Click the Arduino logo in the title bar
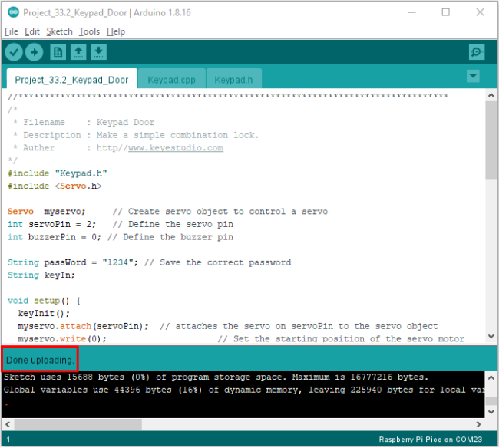499x448 pixels. [13, 12]
